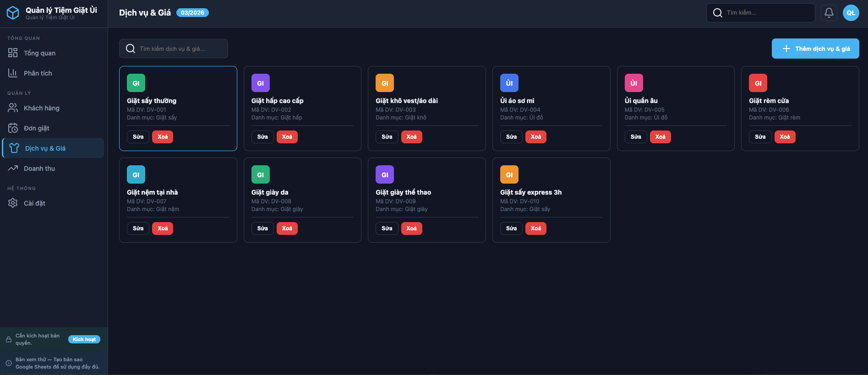Click the green GI icon of Giặt sấy thường

click(136, 83)
